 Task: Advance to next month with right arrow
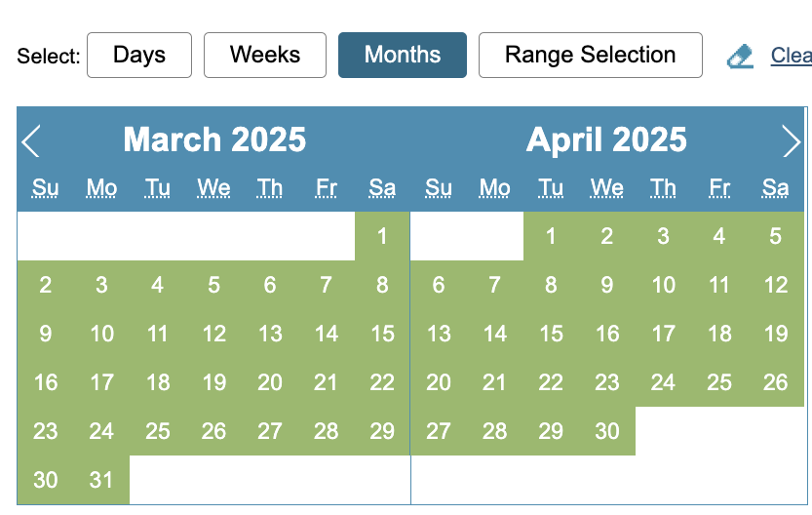791,141
